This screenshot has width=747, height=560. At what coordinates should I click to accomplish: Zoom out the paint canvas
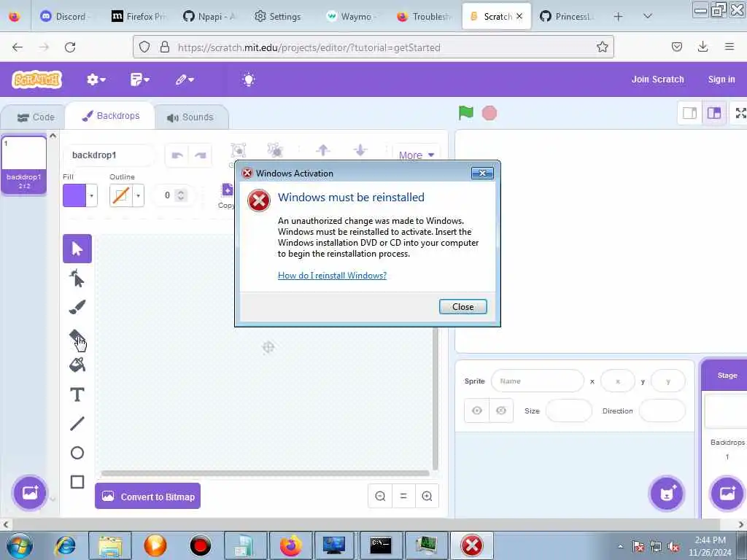click(x=380, y=496)
